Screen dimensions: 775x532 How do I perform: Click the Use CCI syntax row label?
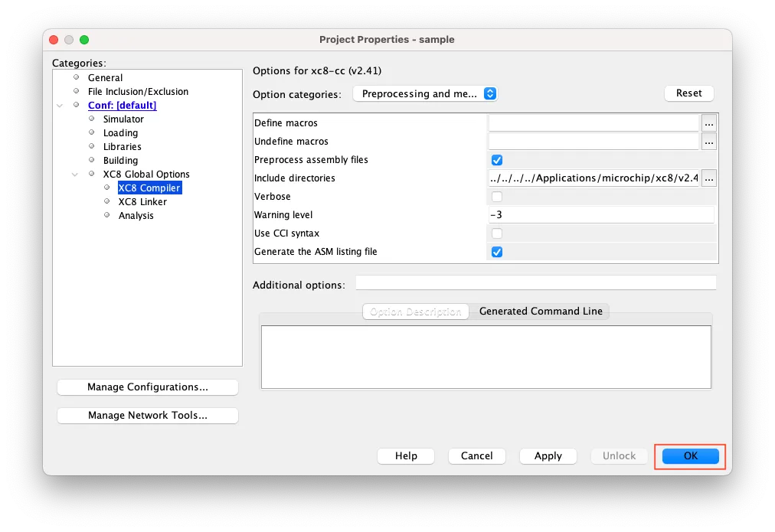click(286, 233)
